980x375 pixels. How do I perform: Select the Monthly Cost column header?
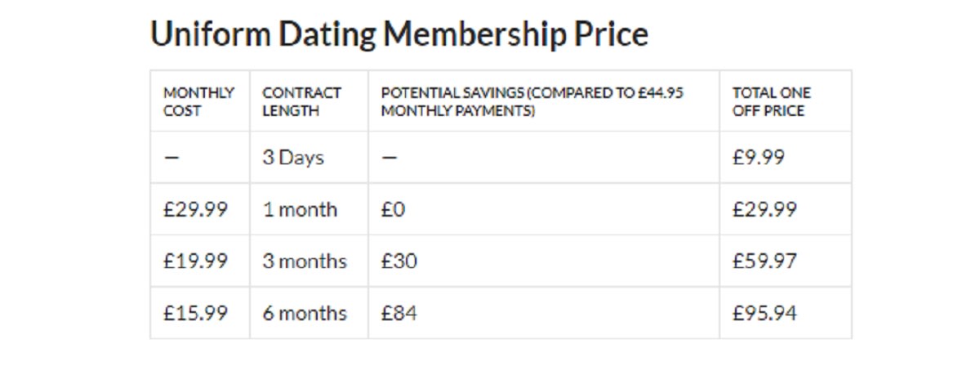(198, 102)
